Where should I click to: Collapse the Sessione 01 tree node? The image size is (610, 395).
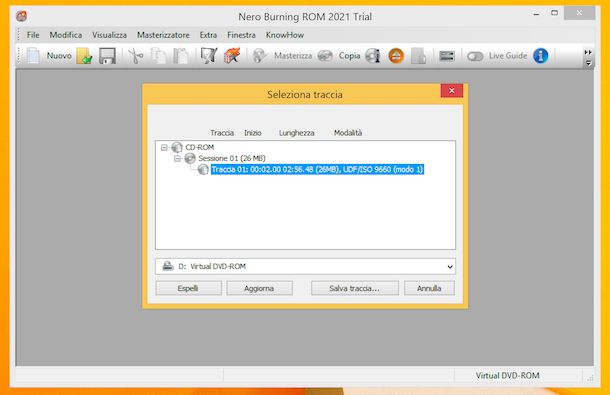click(x=177, y=158)
